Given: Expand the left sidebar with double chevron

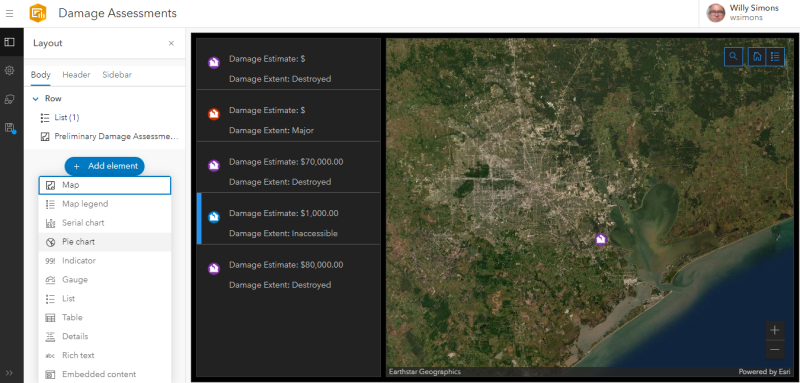Looking at the screenshot, I should click(x=9, y=373).
